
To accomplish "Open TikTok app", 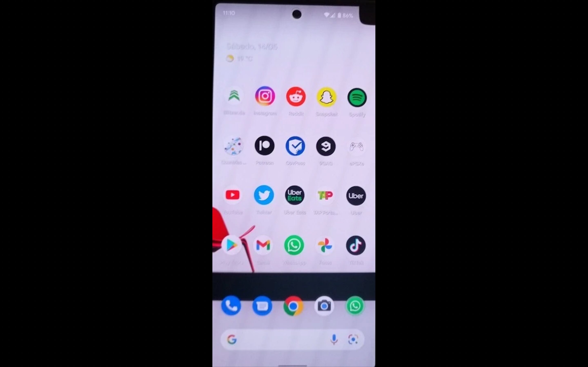I will pyautogui.click(x=356, y=245).
